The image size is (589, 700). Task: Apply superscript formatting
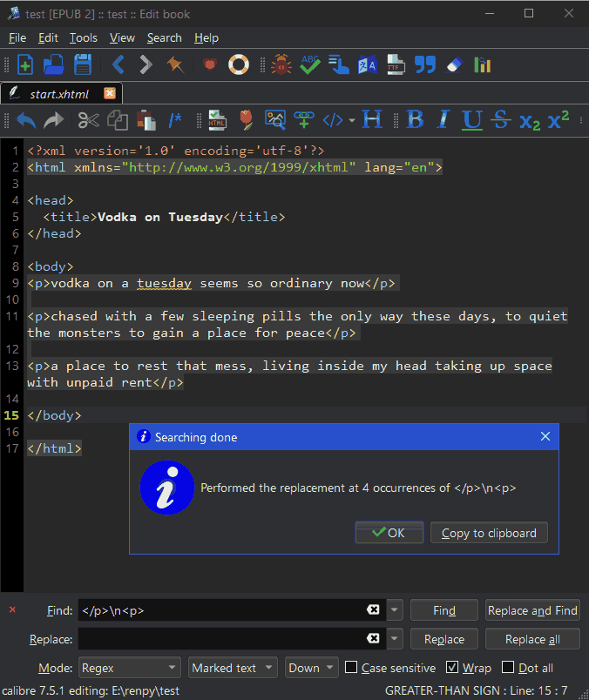click(559, 119)
